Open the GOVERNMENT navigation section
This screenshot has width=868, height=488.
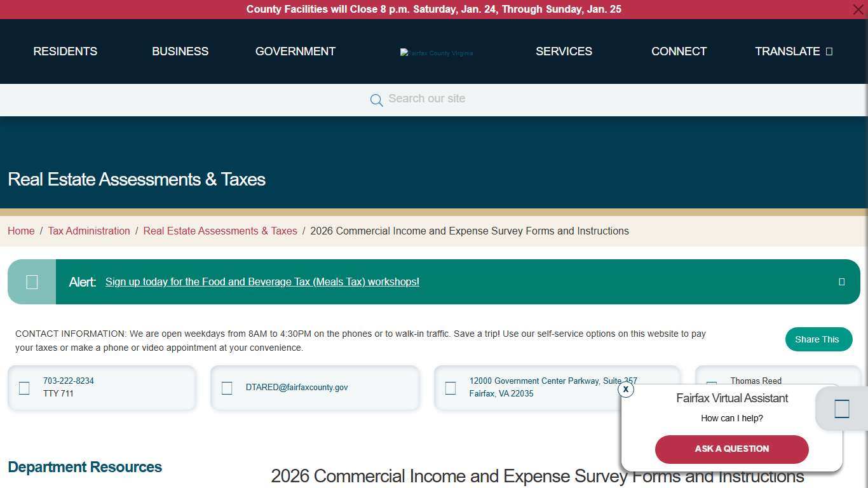coord(295,51)
